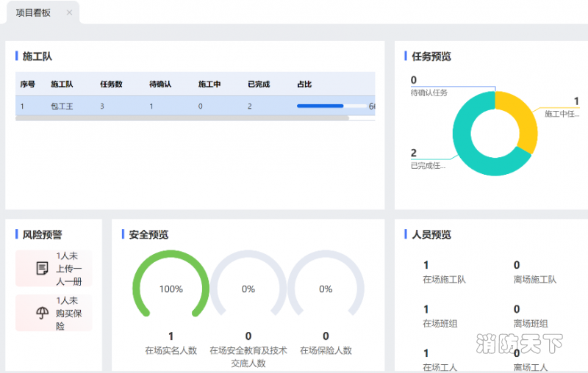This screenshot has width=588, height=373.
Task: Click the umbrella insurance icon
Action: tap(42, 314)
